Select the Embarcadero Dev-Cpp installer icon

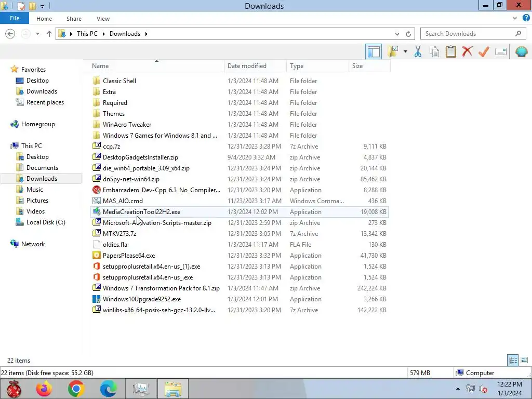pos(96,190)
